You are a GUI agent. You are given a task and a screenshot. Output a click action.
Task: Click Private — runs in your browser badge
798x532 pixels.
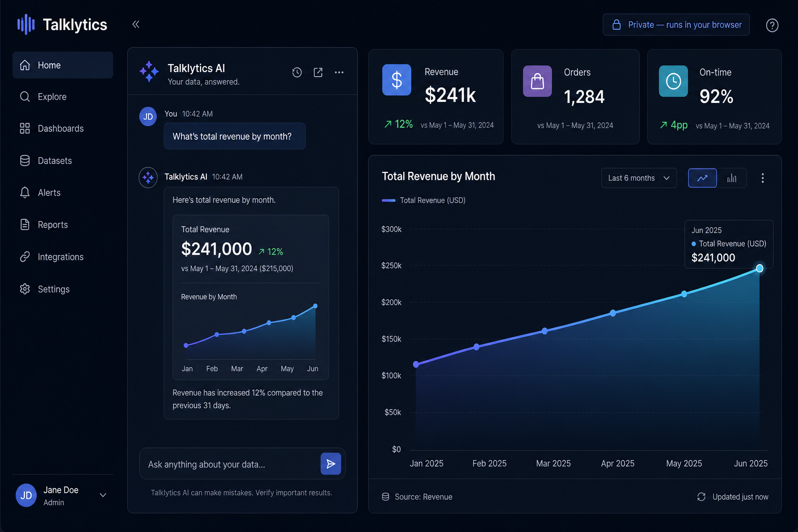pos(676,25)
